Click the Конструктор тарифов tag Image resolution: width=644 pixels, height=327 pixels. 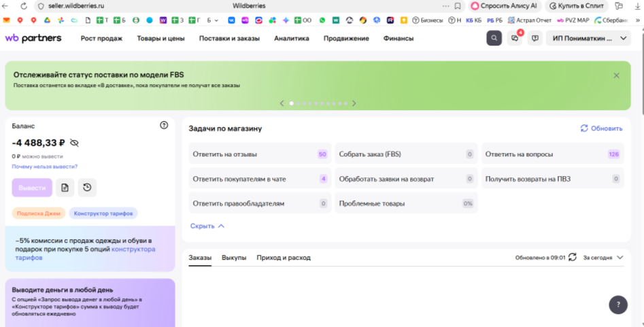(x=103, y=213)
